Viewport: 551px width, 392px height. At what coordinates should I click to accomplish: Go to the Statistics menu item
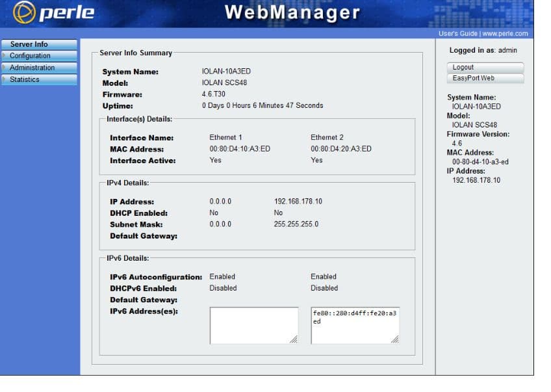click(24, 79)
